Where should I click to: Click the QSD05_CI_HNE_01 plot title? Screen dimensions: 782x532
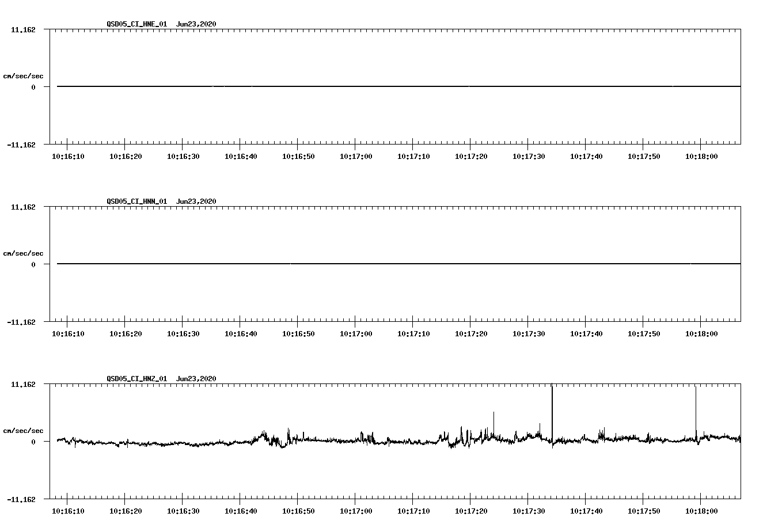click(x=137, y=24)
